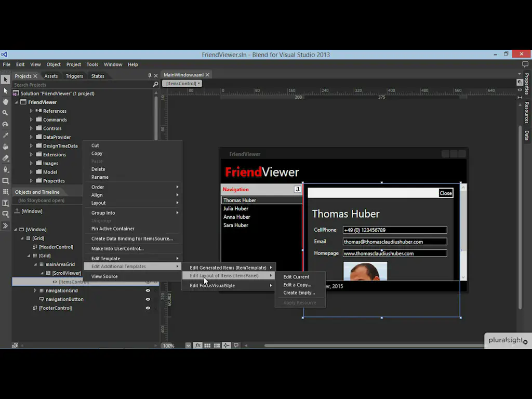Image resolution: width=532 pixels, height=399 pixels.
Task: Choose Create Empty... from submenu
Action: [x=300, y=292]
